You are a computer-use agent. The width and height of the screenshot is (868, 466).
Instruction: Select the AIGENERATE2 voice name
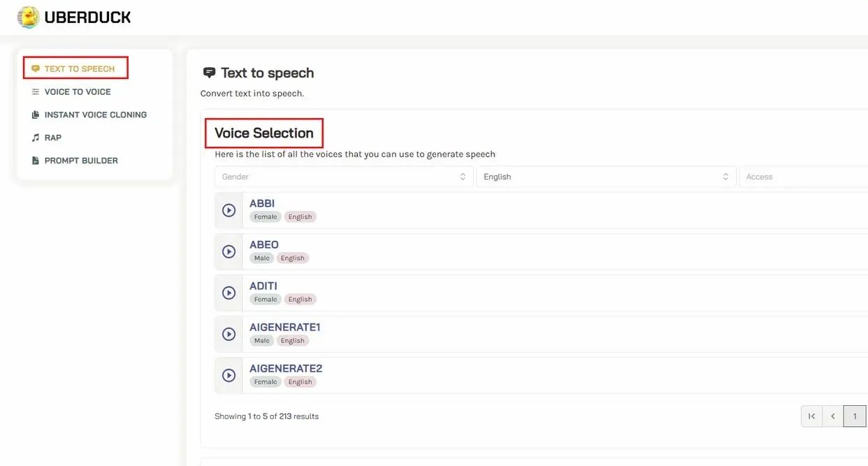point(286,368)
